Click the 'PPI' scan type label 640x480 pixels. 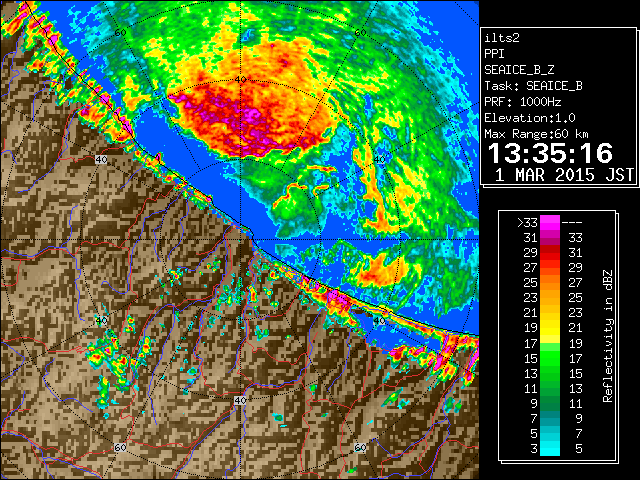494,54
